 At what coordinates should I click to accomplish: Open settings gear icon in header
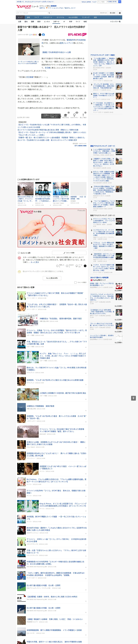[x=120, y=13]
